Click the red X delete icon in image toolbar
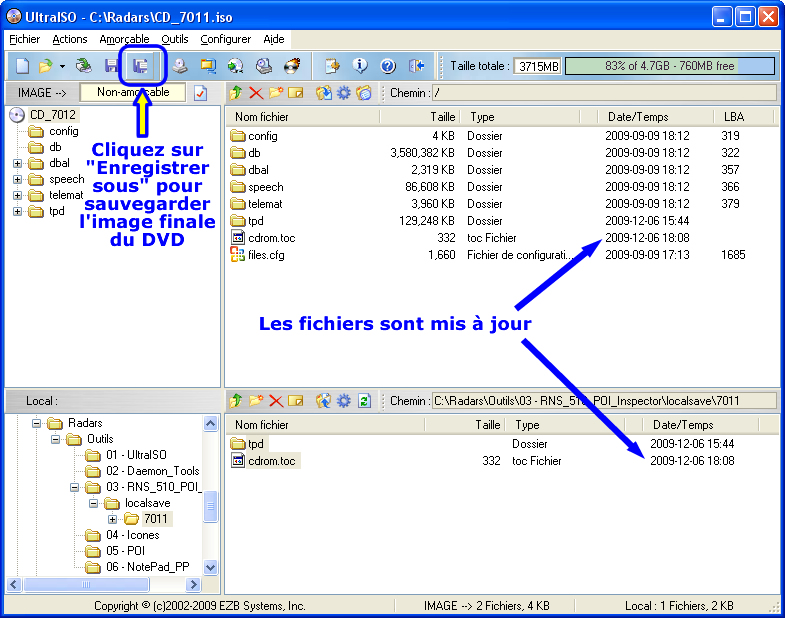The height and width of the screenshot is (618, 785). click(x=256, y=93)
